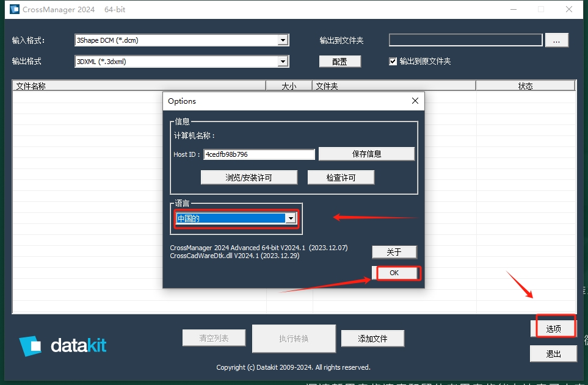Click the CrossManager title bar app icon

(x=14, y=9)
